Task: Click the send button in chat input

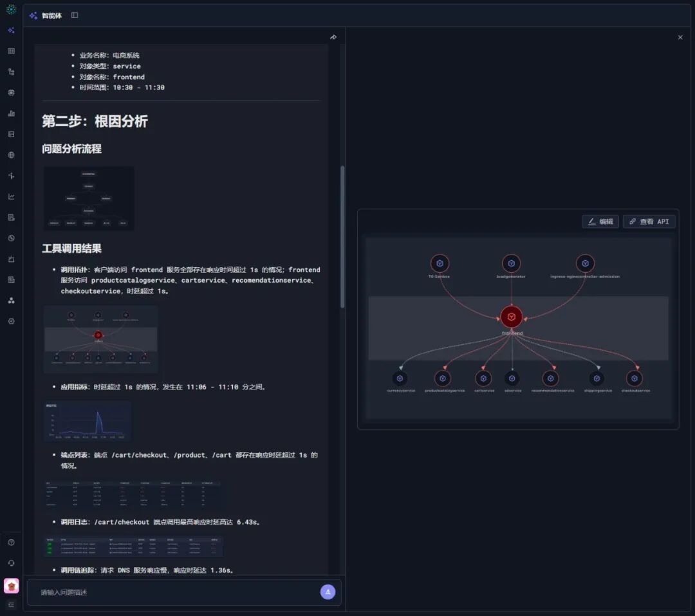Action: click(328, 592)
